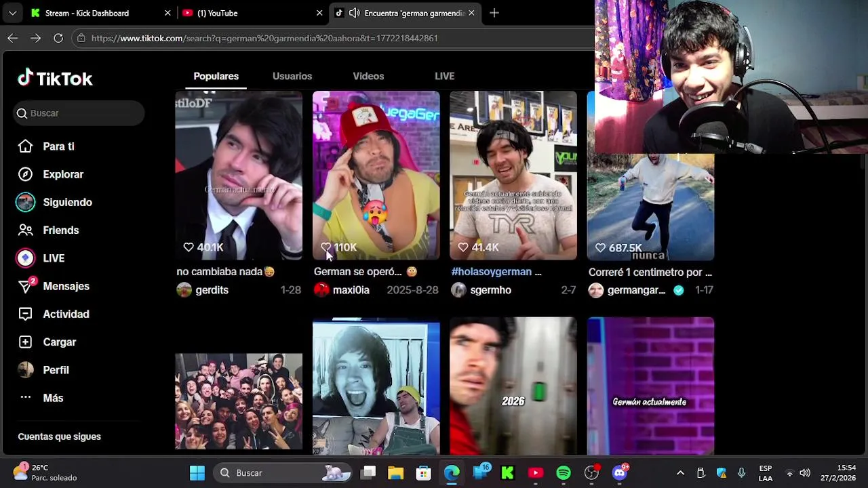Open the volume control in tray

pyautogui.click(x=805, y=473)
